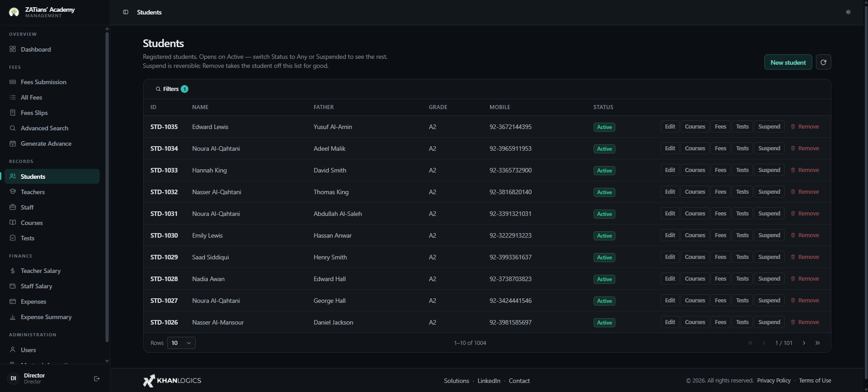Click the Tests clipboard icon
868x392 pixels.
[x=13, y=238]
